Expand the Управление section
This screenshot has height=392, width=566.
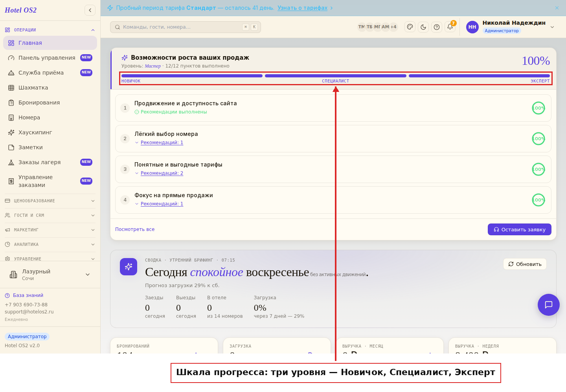50,258
